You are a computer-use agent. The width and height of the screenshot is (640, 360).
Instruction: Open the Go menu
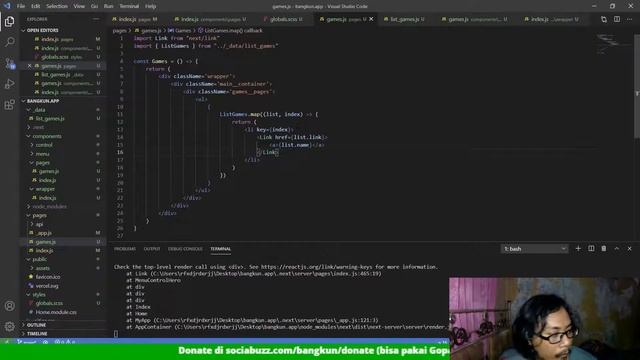point(94,6)
